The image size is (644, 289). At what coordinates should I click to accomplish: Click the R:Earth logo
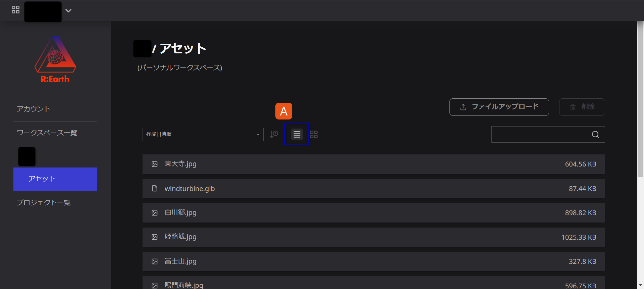tap(55, 60)
